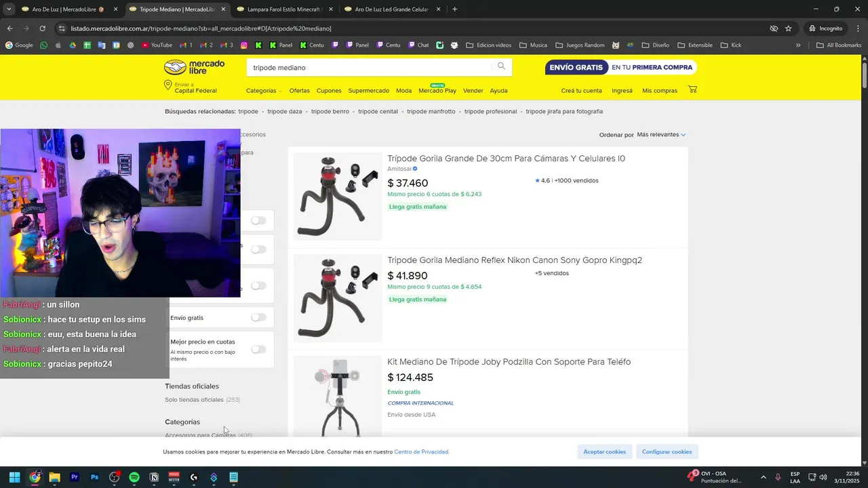Click the Incognito indicator

click(825, 28)
